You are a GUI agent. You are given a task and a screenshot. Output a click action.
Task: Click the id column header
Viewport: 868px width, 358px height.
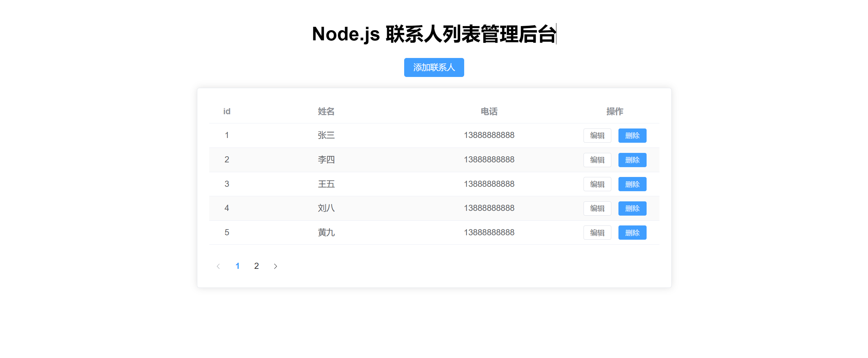(x=227, y=112)
